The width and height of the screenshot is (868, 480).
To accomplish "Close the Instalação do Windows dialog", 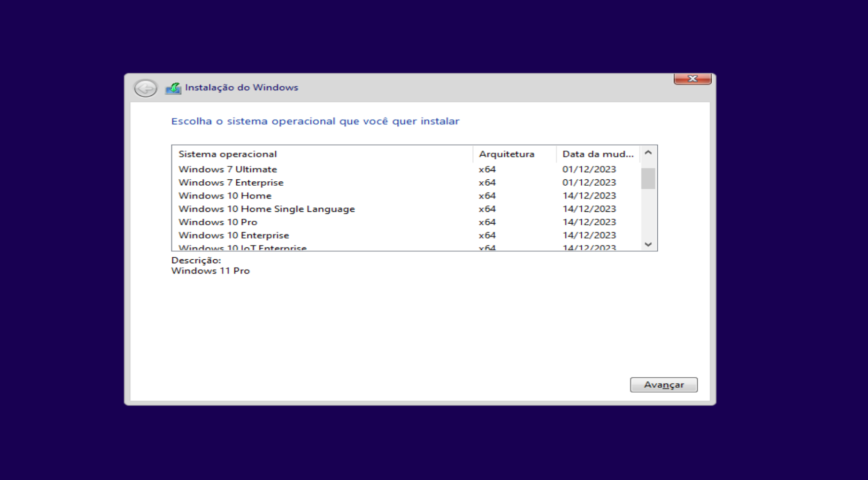I will [x=693, y=78].
